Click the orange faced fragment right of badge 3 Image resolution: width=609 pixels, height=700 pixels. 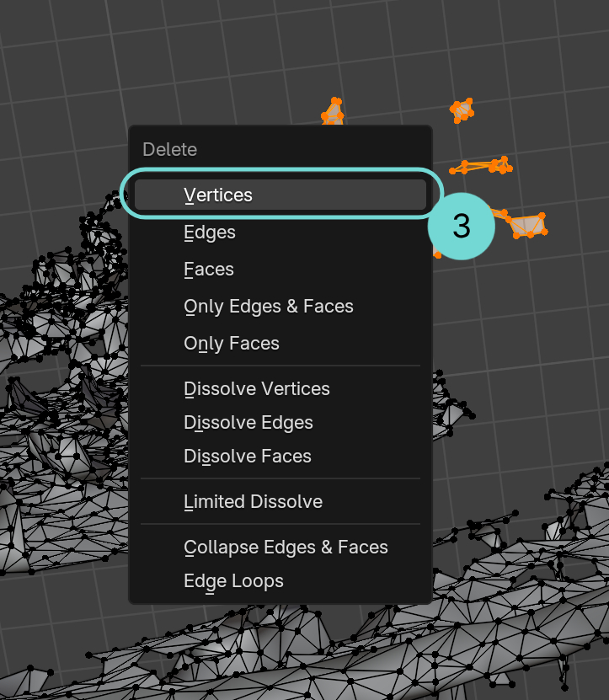click(527, 225)
